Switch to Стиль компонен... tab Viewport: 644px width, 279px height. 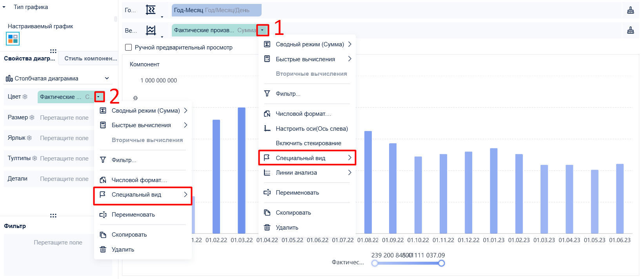point(91,58)
